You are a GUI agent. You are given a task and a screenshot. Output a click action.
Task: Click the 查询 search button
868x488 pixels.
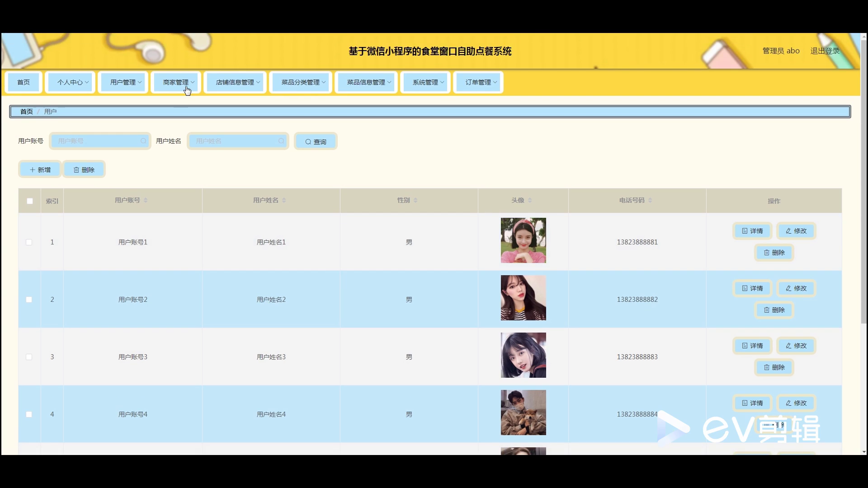pos(316,141)
